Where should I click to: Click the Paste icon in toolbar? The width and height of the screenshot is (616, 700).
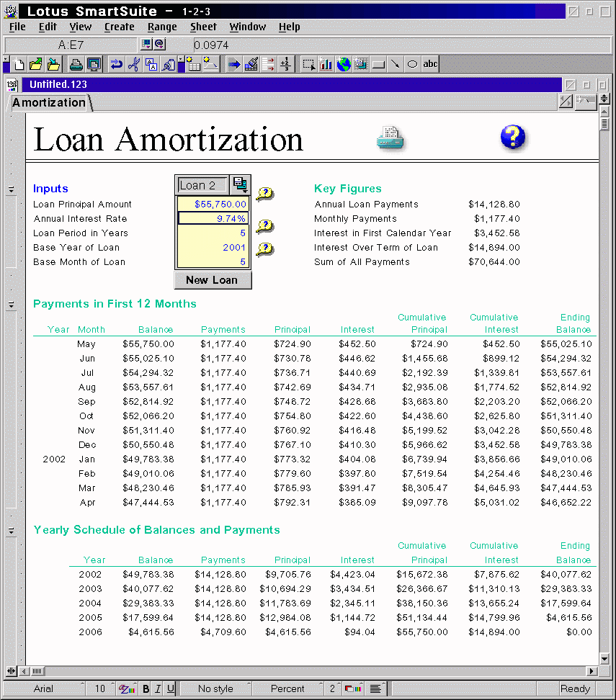tap(169, 65)
